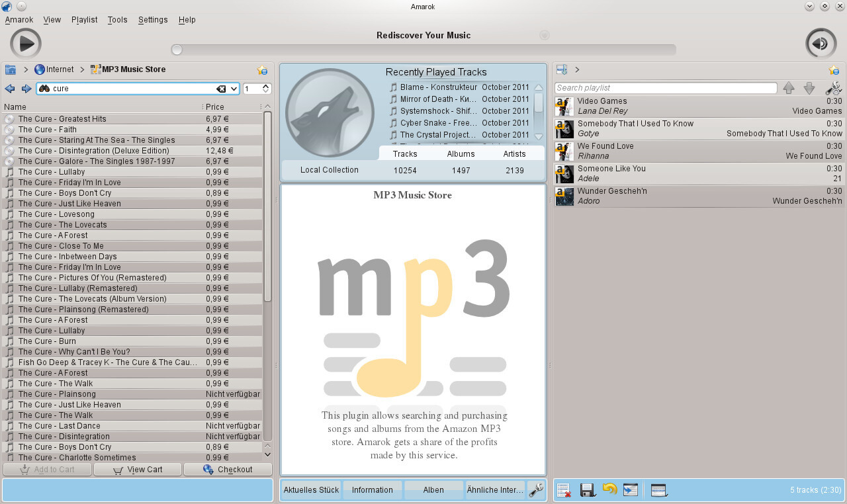The width and height of the screenshot is (847, 504).
Task: Click the Search playlist input field
Action: (x=666, y=88)
